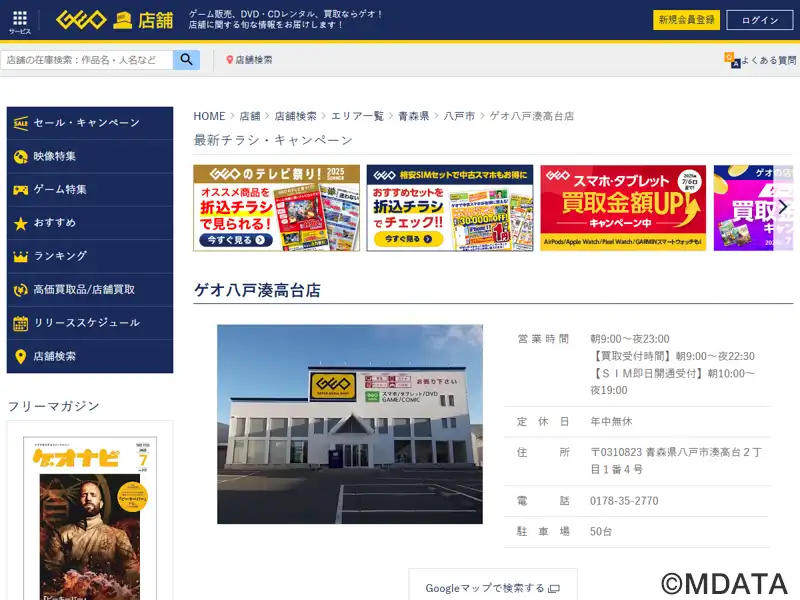The image size is (800, 600).
Task: Click 店舗 in the breadcrumb trail
Action: click(x=250, y=116)
